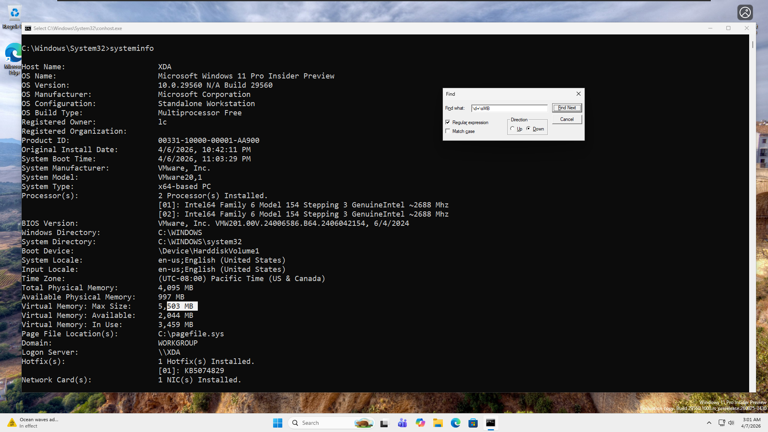768x432 pixels.
Task: Click the Find what text field
Action: pos(509,108)
